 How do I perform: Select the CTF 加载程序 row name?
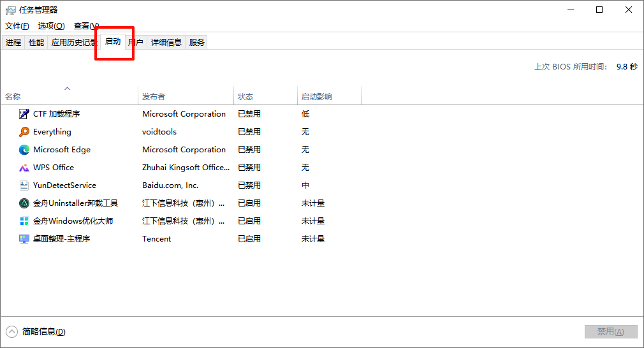click(x=56, y=114)
